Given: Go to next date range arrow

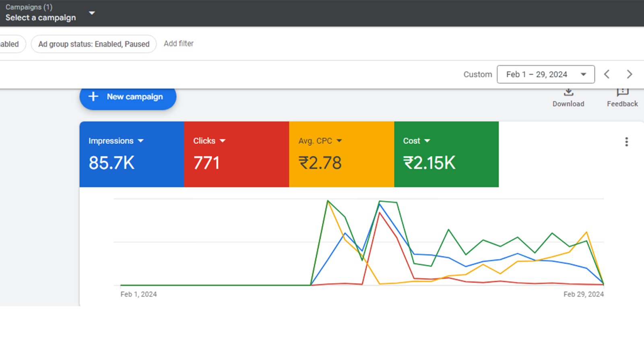Looking at the screenshot, I should point(630,74).
